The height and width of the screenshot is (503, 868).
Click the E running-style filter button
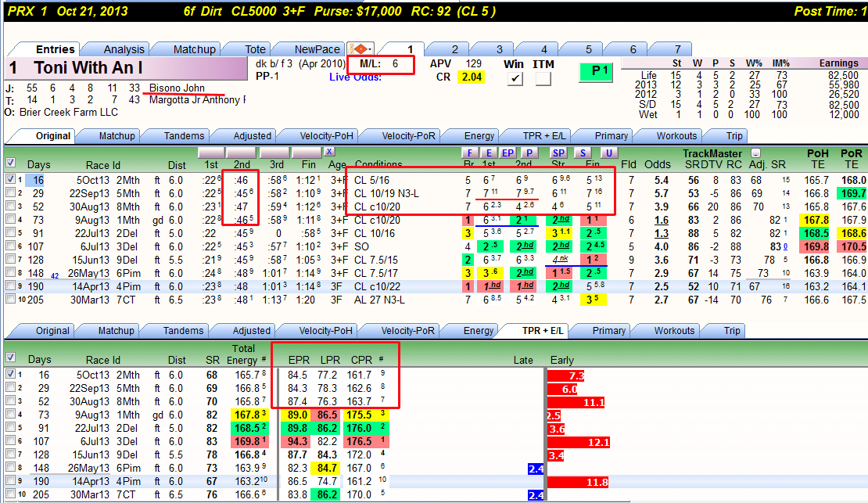[488, 153]
